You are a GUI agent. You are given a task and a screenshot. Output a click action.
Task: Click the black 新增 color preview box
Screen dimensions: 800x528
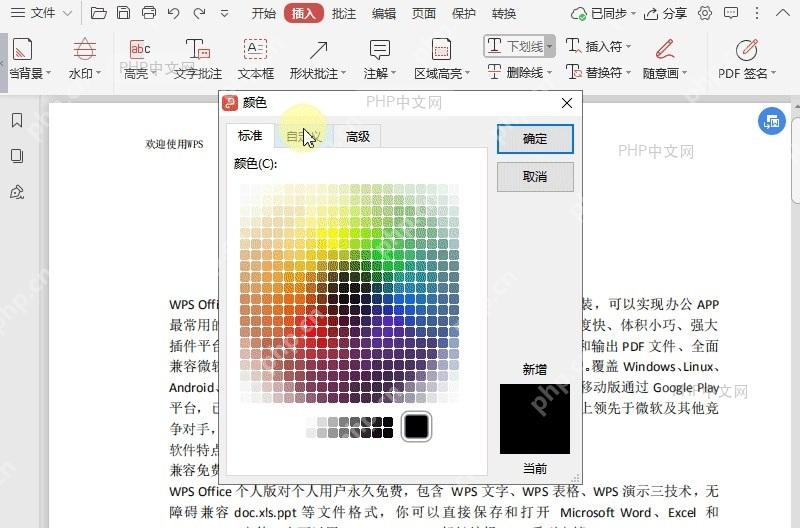click(535, 419)
